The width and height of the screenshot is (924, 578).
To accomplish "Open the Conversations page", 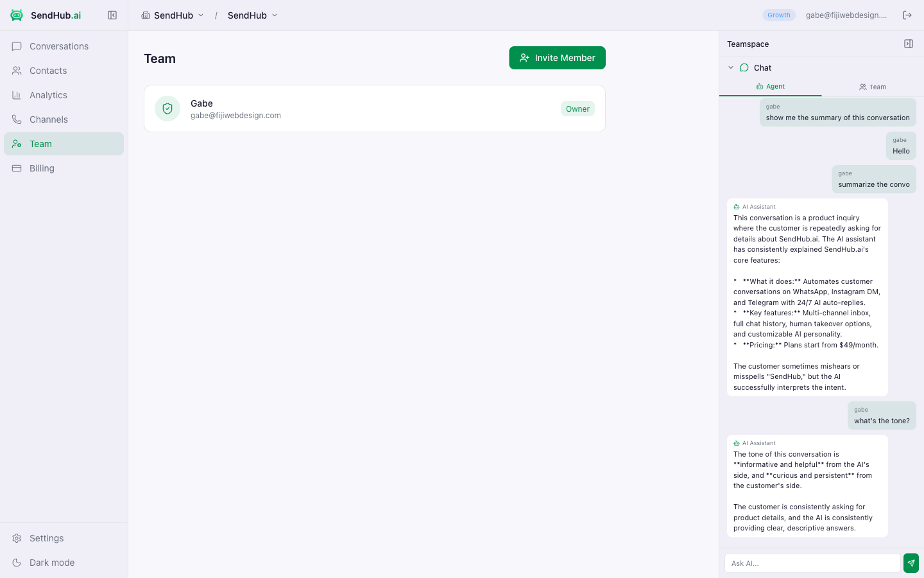I will pos(64,46).
